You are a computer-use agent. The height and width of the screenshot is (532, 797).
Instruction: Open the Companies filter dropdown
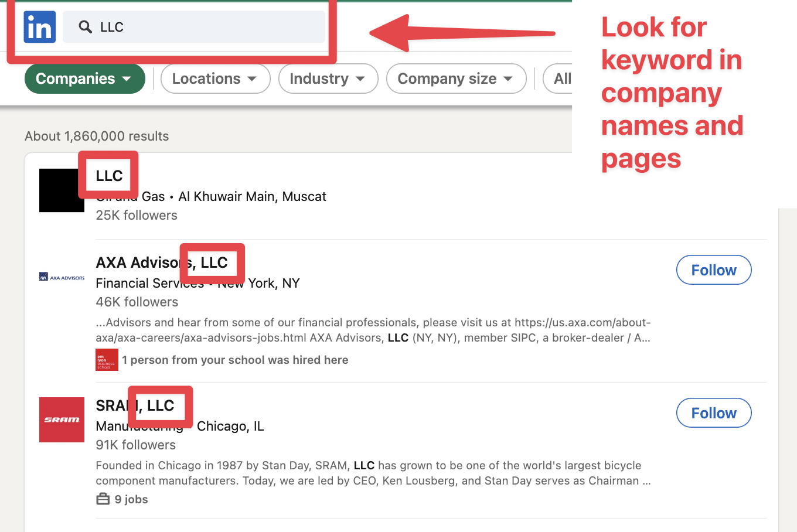pyautogui.click(x=84, y=78)
